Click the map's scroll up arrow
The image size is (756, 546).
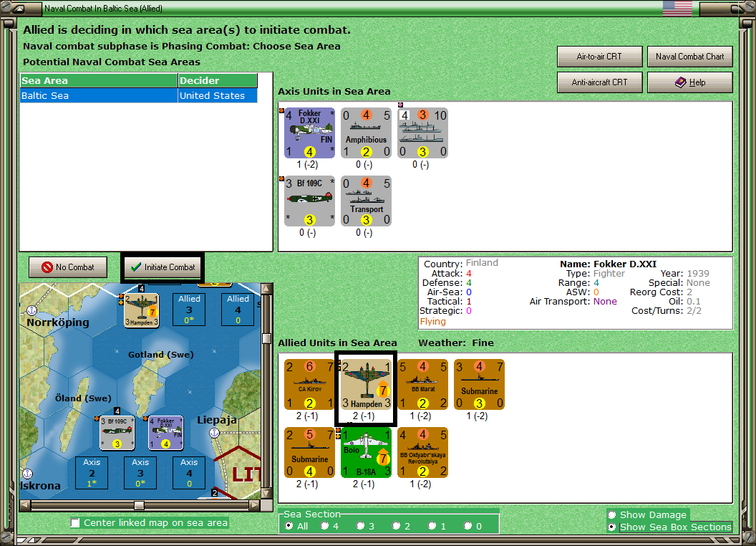pyautogui.click(x=266, y=289)
